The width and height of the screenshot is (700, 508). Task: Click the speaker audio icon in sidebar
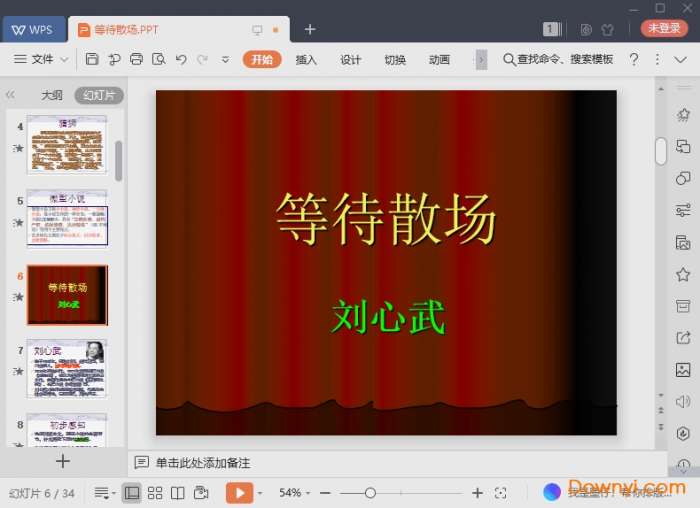(x=683, y=402)
